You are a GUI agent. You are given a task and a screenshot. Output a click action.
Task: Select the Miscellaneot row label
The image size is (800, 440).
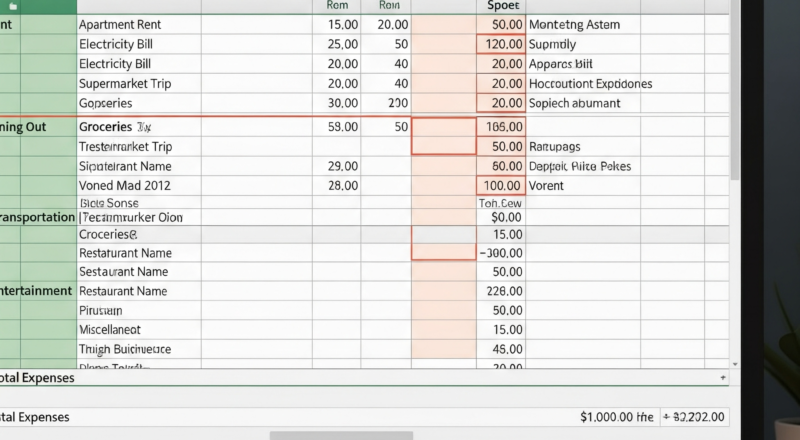pos(109,329)
